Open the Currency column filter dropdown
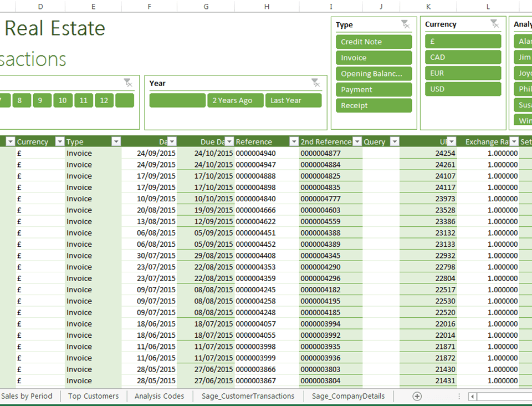This screenshot has height=406, width=532. point(60,141)
